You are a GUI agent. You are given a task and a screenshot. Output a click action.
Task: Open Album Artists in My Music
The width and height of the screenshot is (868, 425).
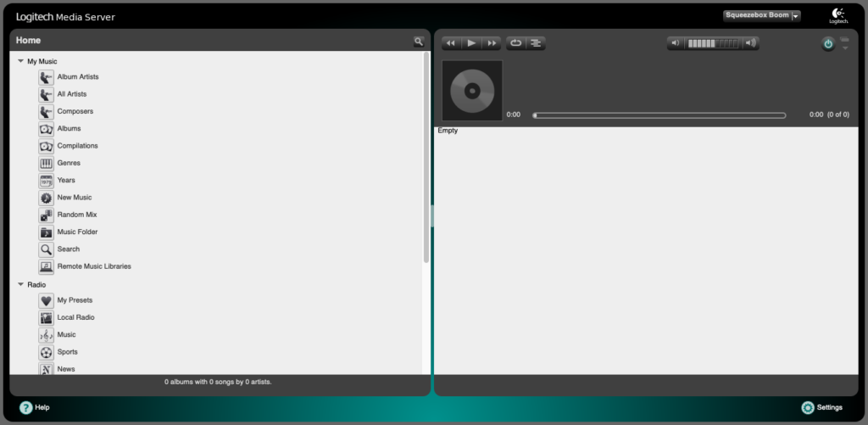pos(77,77)
